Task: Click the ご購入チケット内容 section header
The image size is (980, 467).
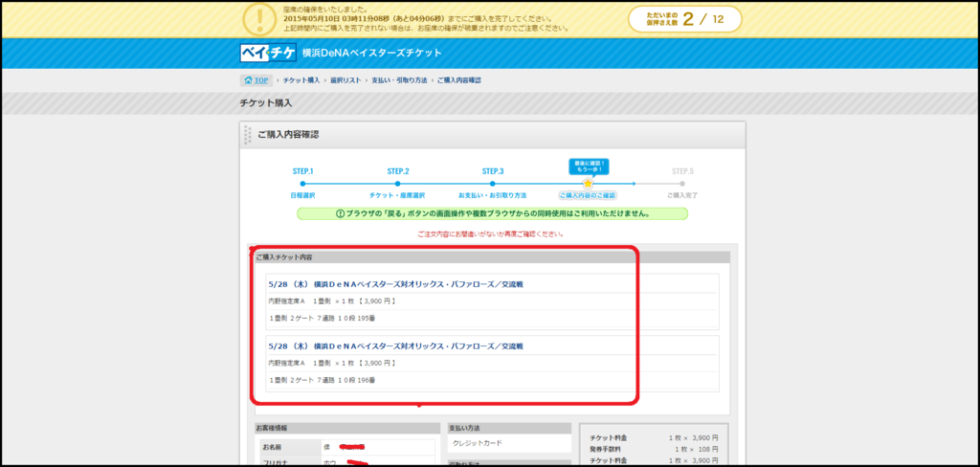Action: click(x=493, y=257)
